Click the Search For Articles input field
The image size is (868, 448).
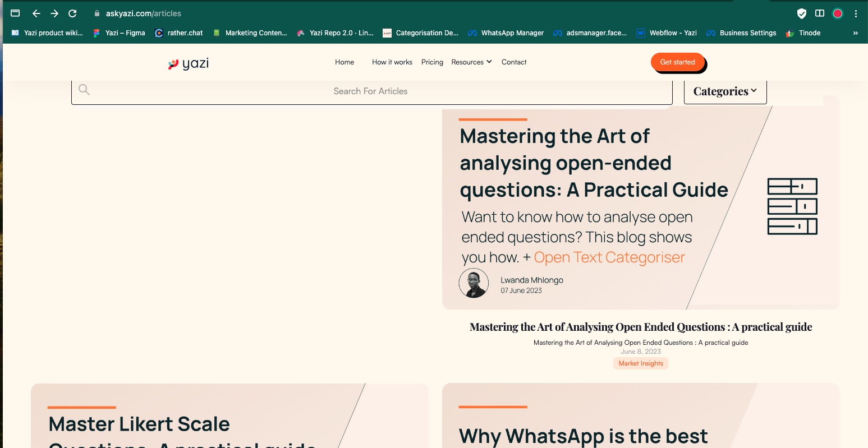pyautogui.click(x=370, y=91)
